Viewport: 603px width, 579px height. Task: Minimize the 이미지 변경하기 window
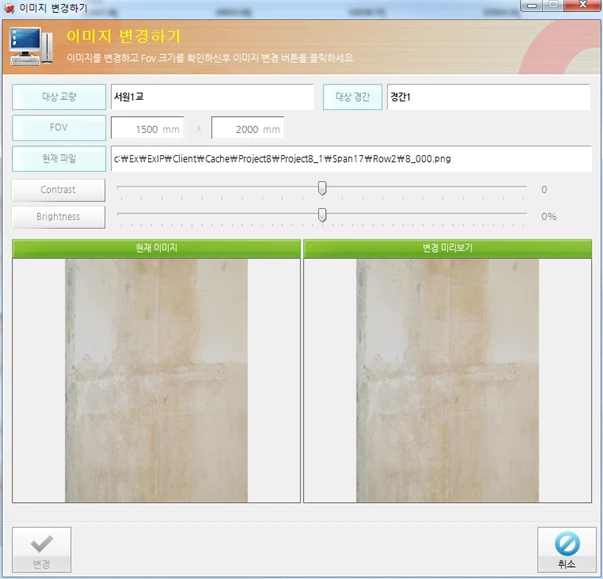coord(532,5)
